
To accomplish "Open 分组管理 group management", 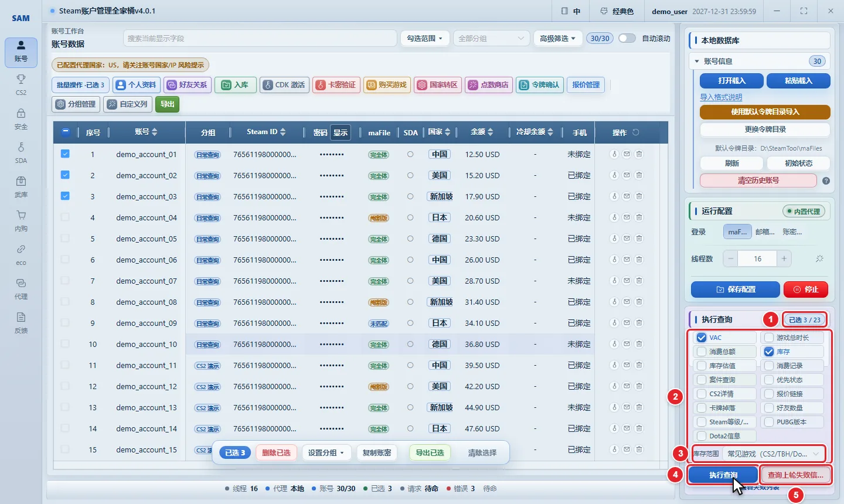I will [x=76, y=104].
